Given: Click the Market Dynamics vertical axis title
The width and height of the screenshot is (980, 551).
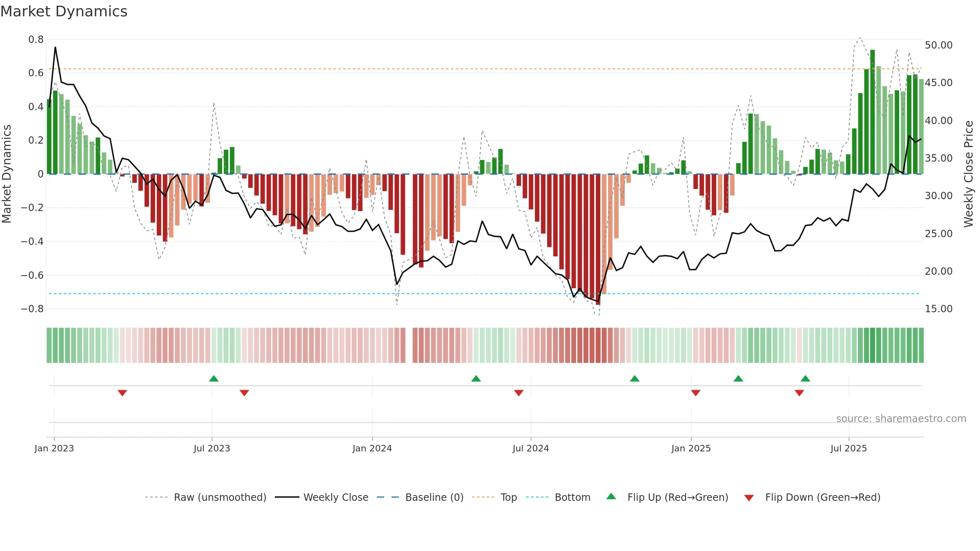Looking at the screenshot, I should [x=7, y=174].
